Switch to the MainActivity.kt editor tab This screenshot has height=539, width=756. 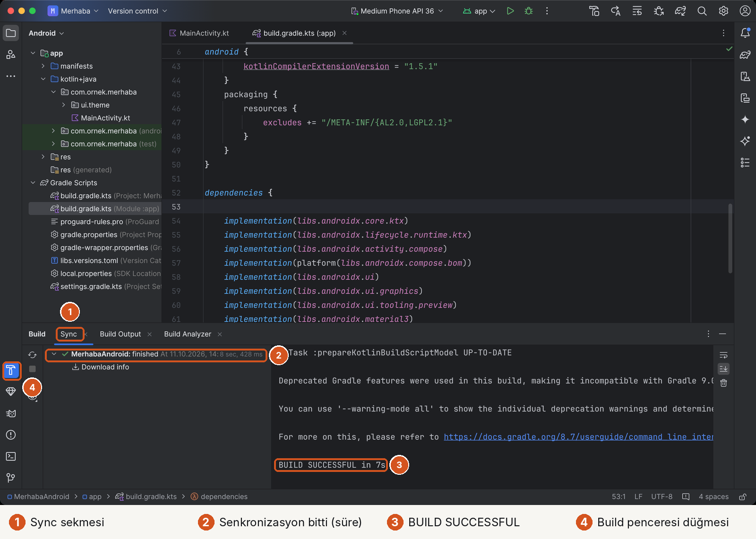199,33
